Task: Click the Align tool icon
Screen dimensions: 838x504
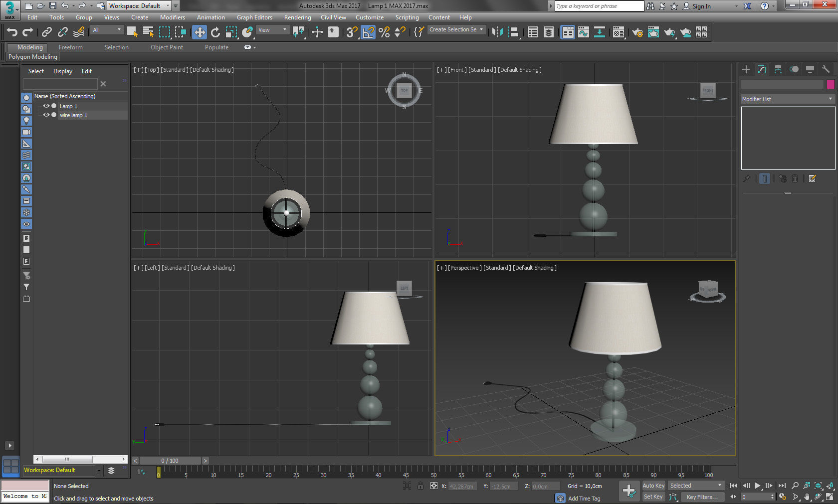Action: pyautogui.click(x=513, y=32)
